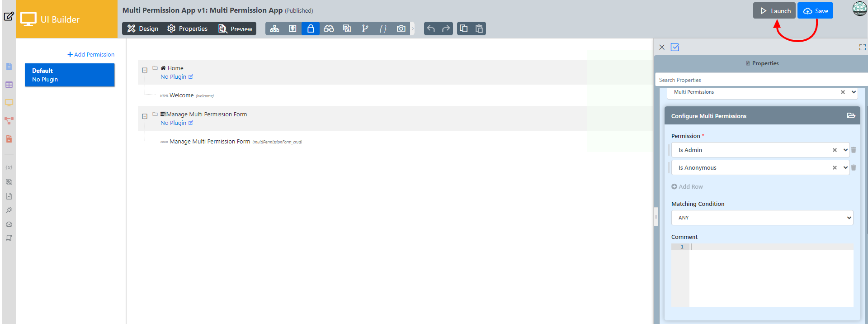Launch the Multi Permission App
This screenshot has height=324, width=868.
click(x=774, y=11)
